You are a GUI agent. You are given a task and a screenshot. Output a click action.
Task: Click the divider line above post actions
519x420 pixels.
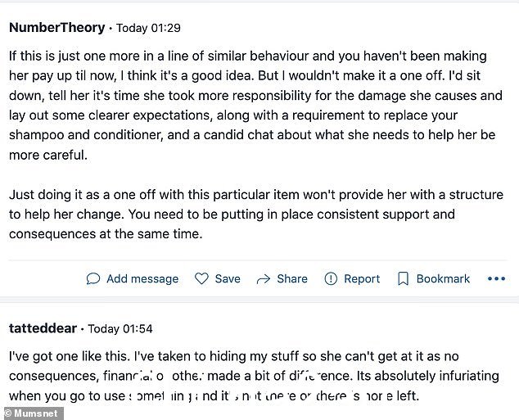pos(258,260)
